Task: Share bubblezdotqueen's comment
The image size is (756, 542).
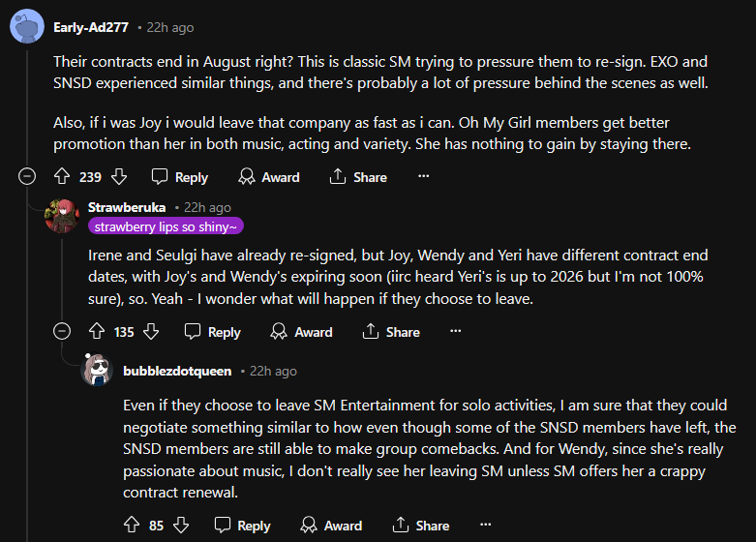Action: click(420, 526)
